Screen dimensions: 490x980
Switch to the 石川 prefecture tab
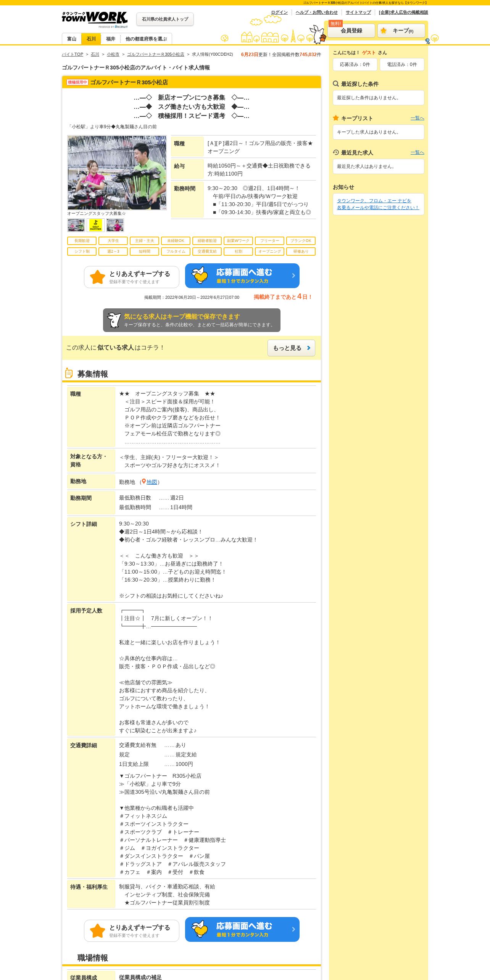91,39
